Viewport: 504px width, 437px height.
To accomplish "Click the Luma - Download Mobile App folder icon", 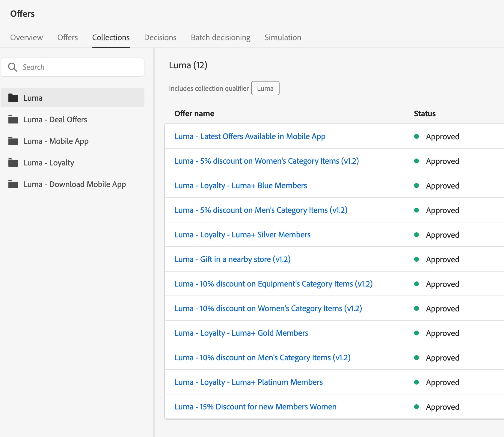I will (13, 184).
